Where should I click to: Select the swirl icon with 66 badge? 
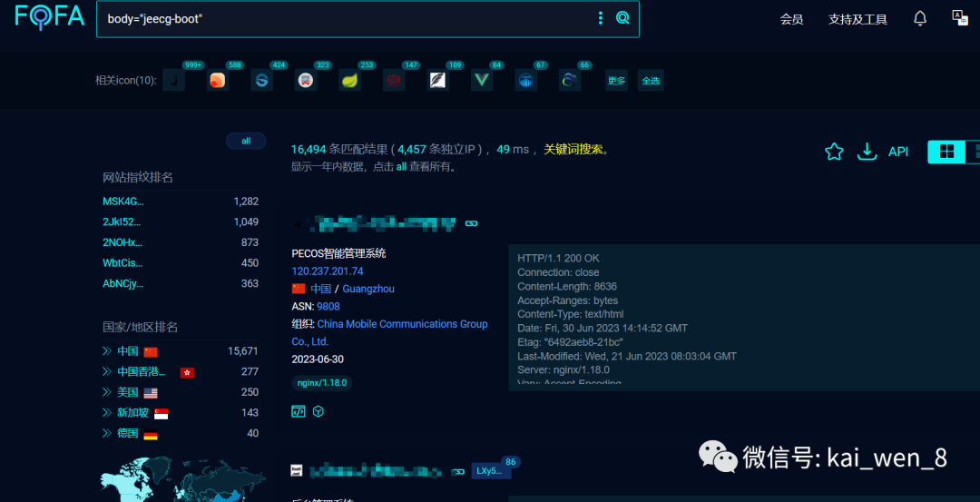pyautogui.click(x=570, y=80)
